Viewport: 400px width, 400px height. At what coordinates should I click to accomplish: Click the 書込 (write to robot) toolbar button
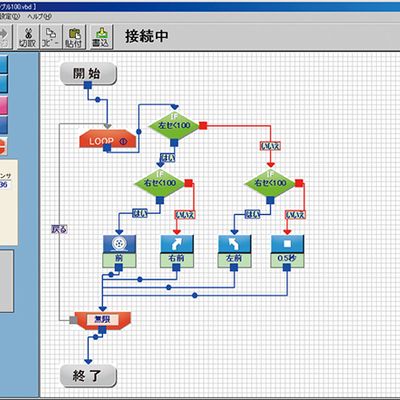101,37
